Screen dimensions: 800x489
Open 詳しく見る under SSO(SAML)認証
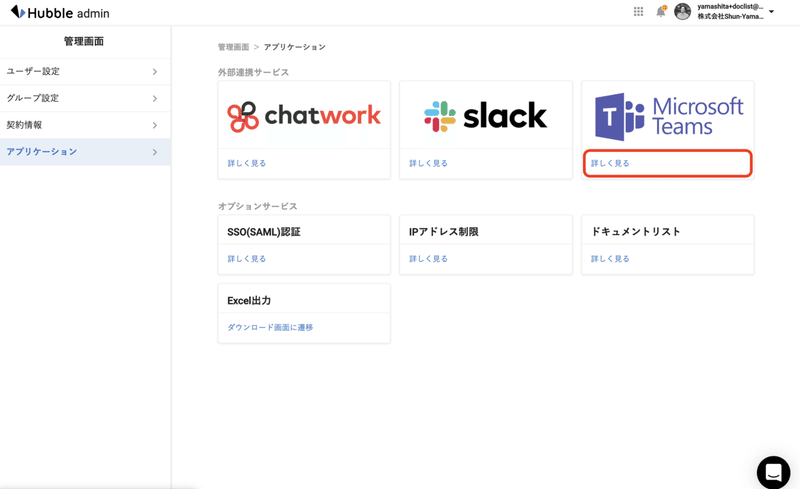(x=246, y=259)
